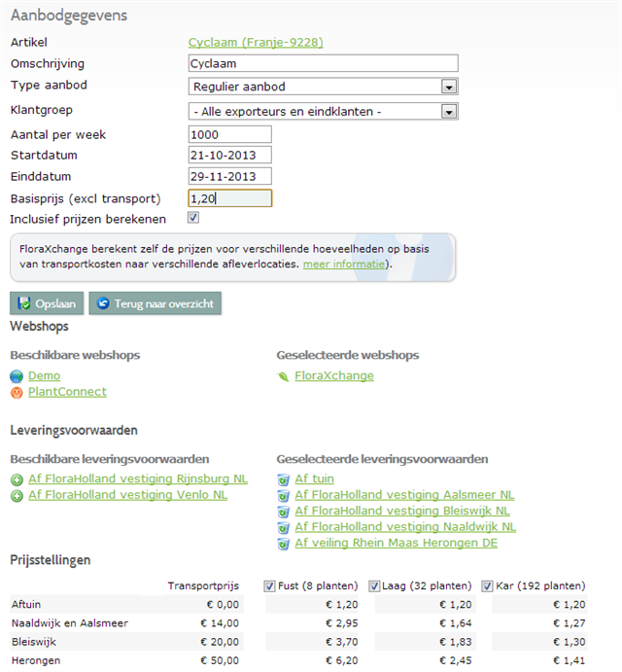Click the add icon for Rijnsburg NL
622x672 pixels.
click(x=17, y=478)
